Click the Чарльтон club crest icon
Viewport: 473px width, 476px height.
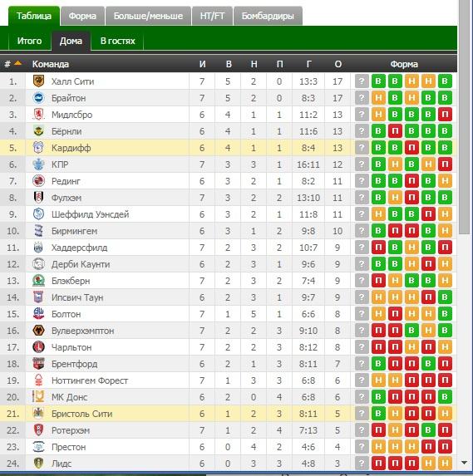point(38,347)
